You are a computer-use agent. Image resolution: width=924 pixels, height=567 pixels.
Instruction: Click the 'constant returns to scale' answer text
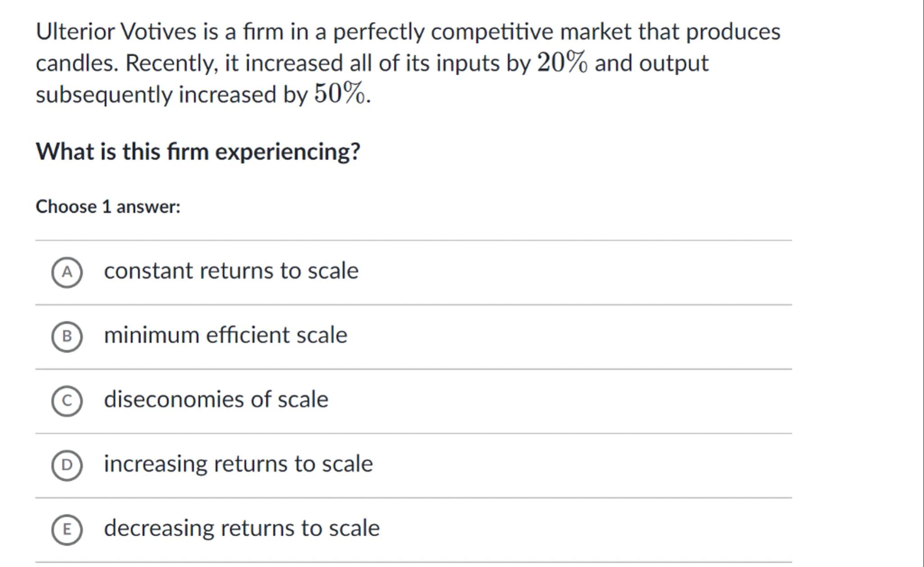tap(231, 271)
